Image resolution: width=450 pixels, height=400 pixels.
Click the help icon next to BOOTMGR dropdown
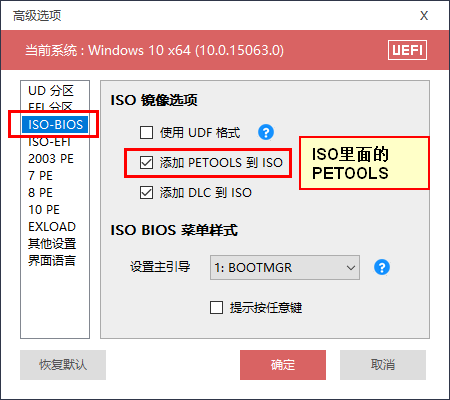click(382, 267)
